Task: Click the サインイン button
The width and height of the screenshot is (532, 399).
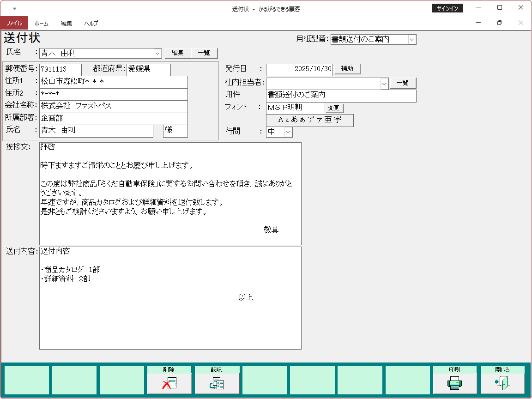Action: (x=447, y=8)
